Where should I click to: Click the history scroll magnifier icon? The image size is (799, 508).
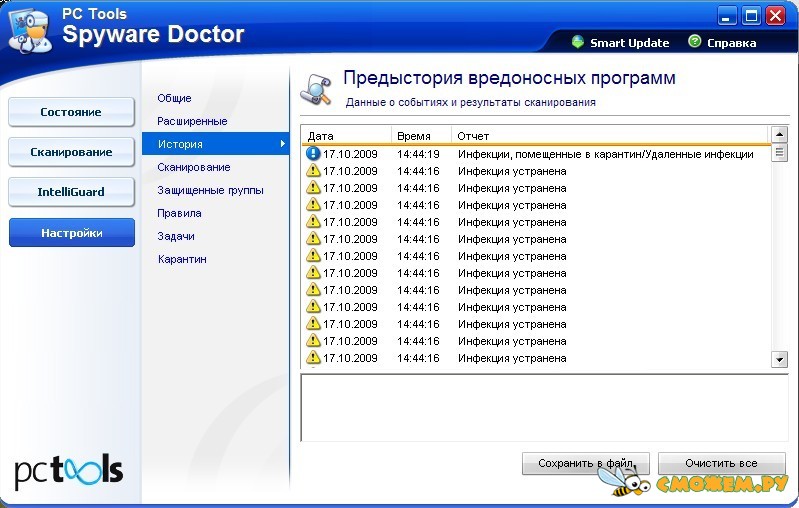(316, 89)
